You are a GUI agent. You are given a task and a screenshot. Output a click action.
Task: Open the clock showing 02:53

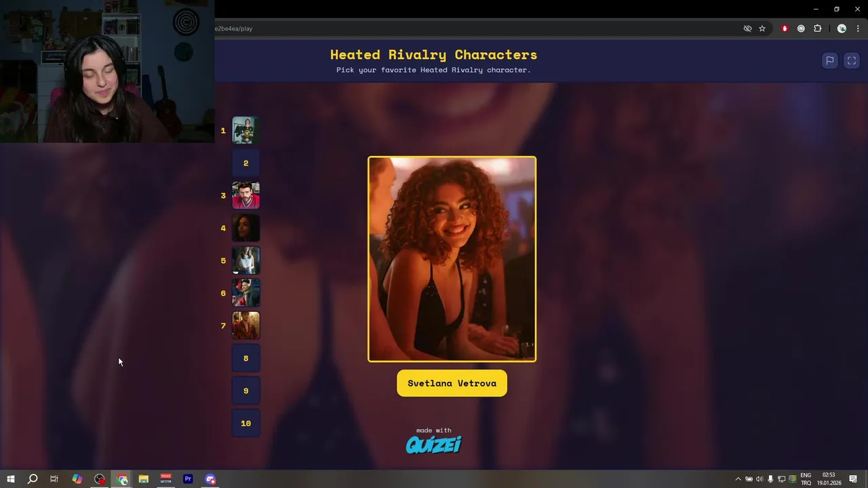click(829, 479)
